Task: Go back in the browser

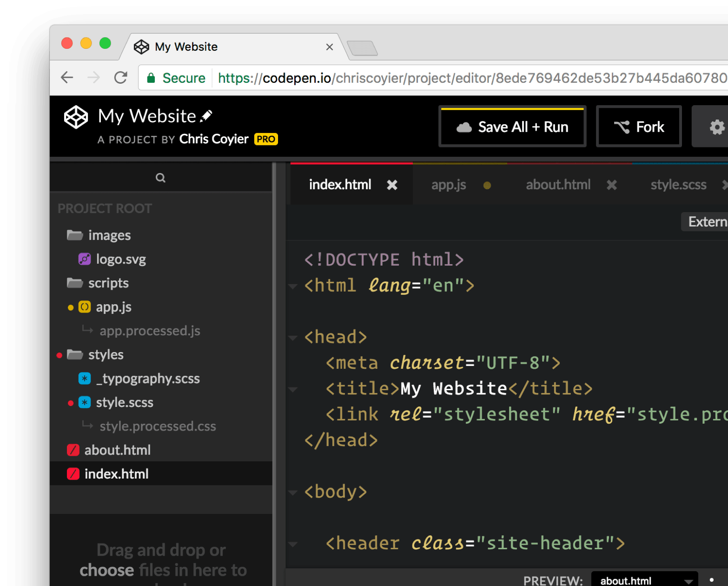Action: tap(67, 77)
